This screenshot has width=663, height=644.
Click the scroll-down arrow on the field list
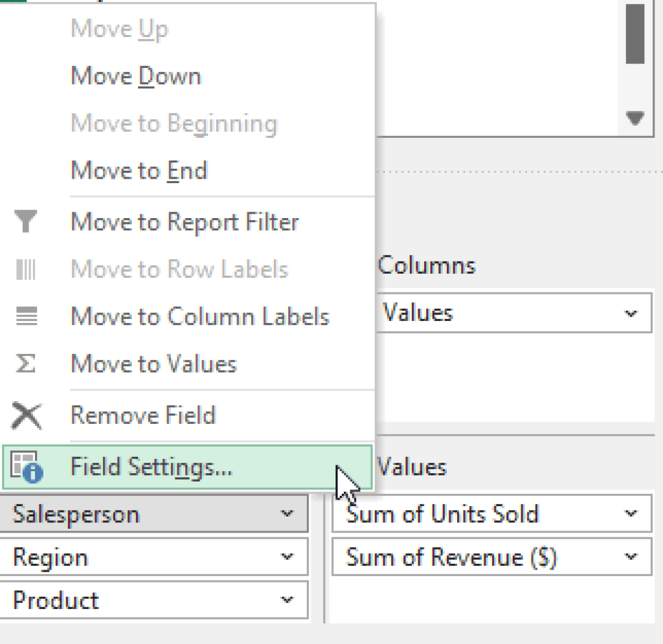point(635,117)
